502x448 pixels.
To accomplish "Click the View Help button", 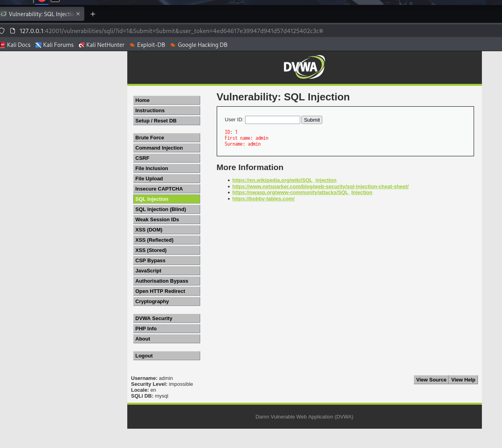I will tap(463, 380).
